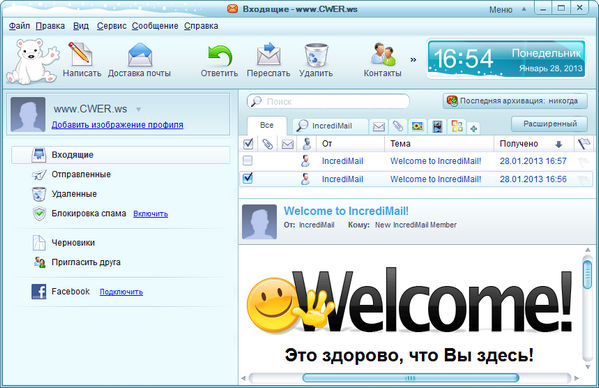Click the preview scroll right arrow
The image size is (599, 388).
click(576, 378)
